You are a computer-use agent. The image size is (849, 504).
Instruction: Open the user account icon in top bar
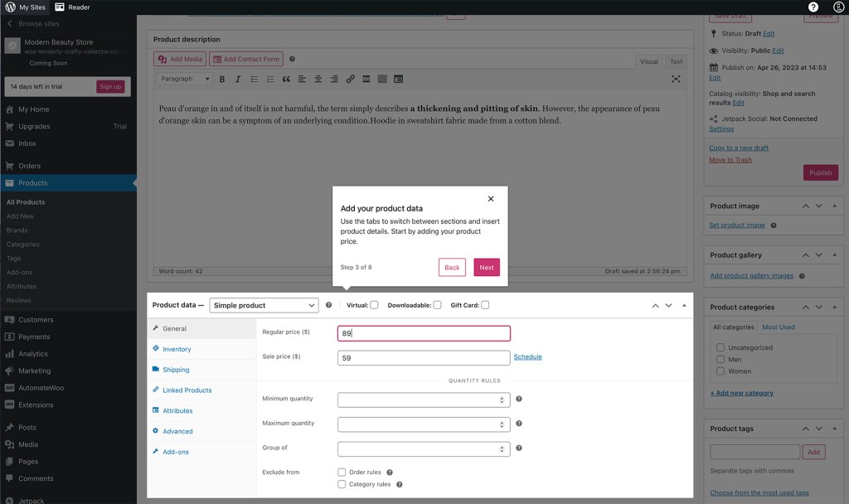[838, 7]
